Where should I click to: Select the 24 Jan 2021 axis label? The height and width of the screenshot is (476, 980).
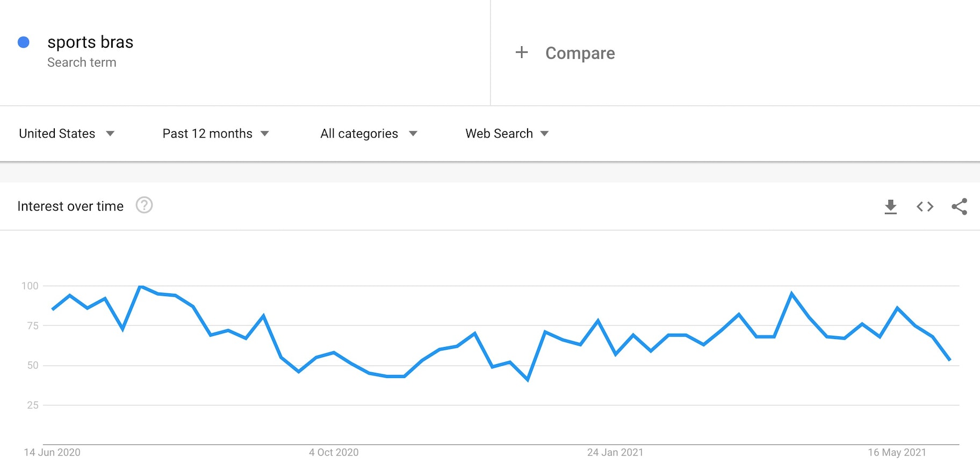point(615,452)
